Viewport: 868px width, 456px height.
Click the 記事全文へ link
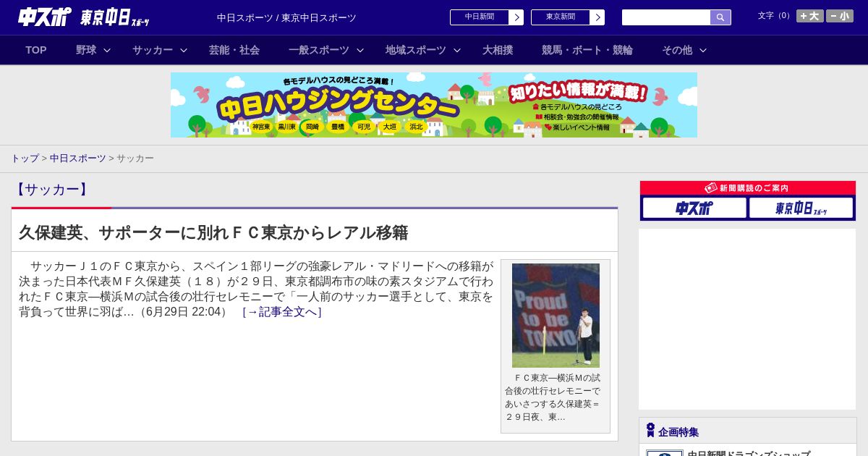click(282, 312)
